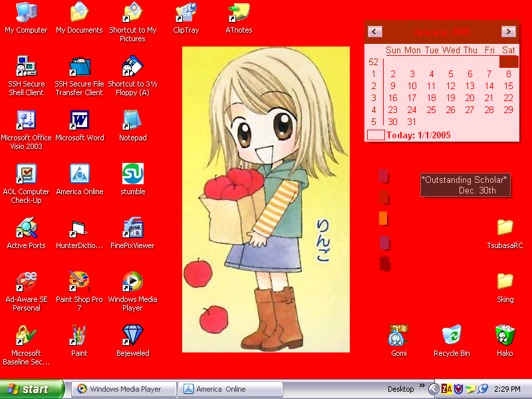Click the America Online desktop icon

[x=79, y=174]
